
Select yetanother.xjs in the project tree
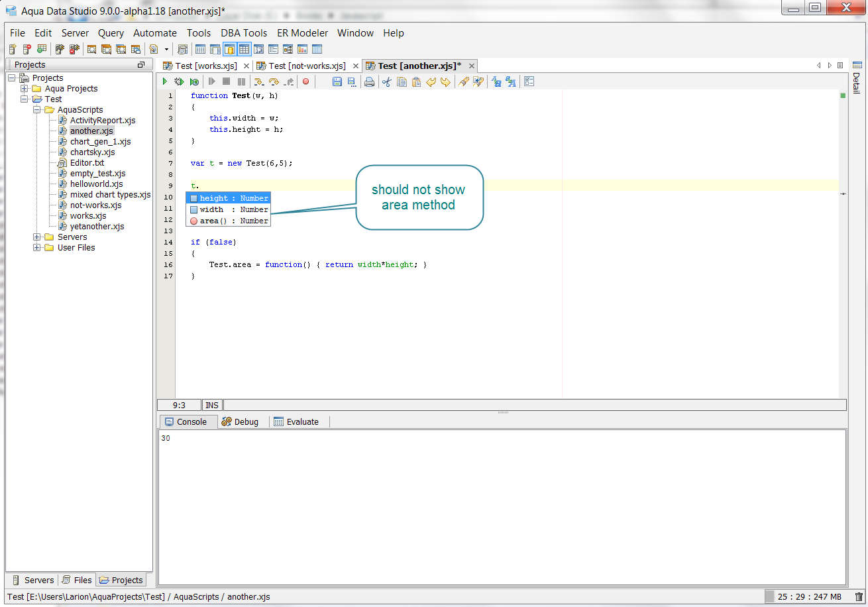97,227
